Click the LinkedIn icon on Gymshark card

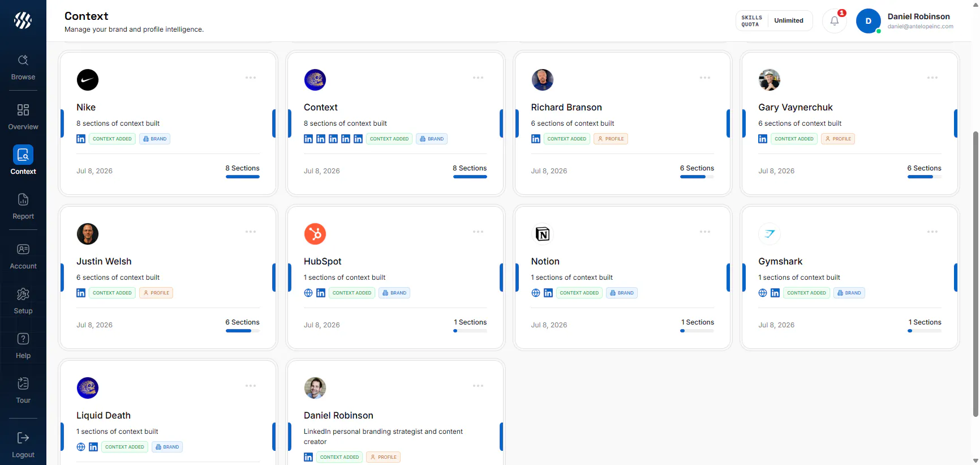click(775, 293)
